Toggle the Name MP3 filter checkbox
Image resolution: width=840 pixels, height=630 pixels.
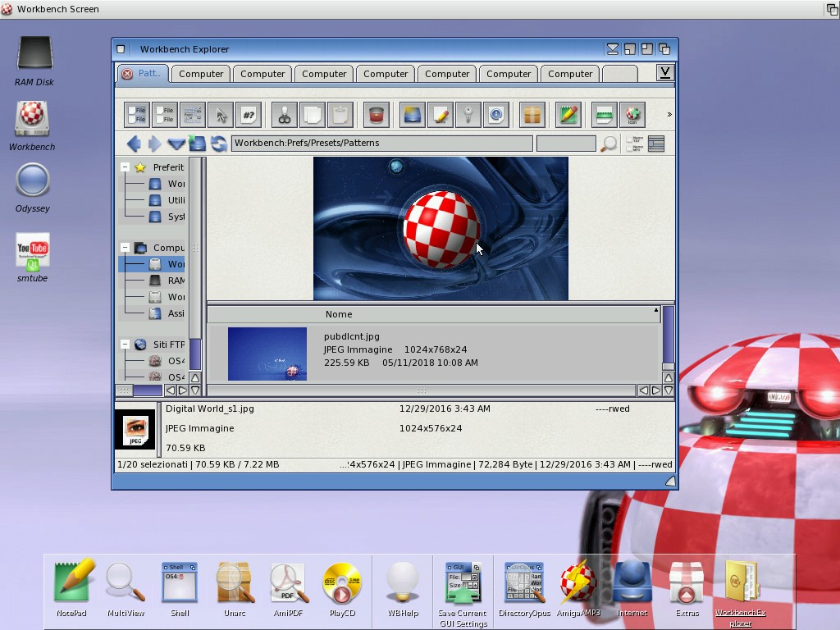(x=630, y=148)
